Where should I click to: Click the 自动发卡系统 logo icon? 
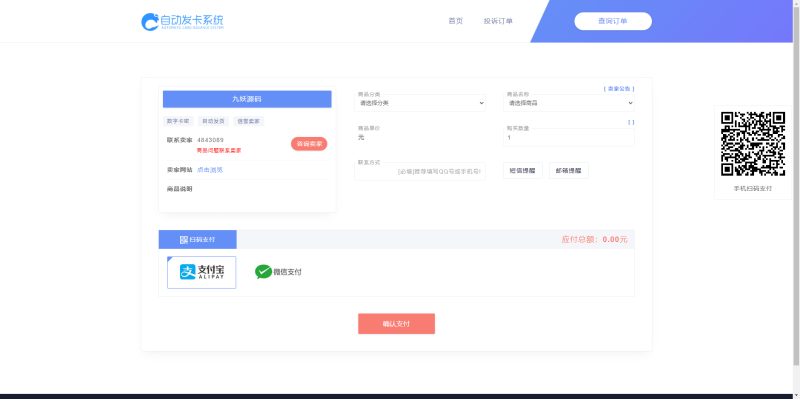click(x=149, y=21)
